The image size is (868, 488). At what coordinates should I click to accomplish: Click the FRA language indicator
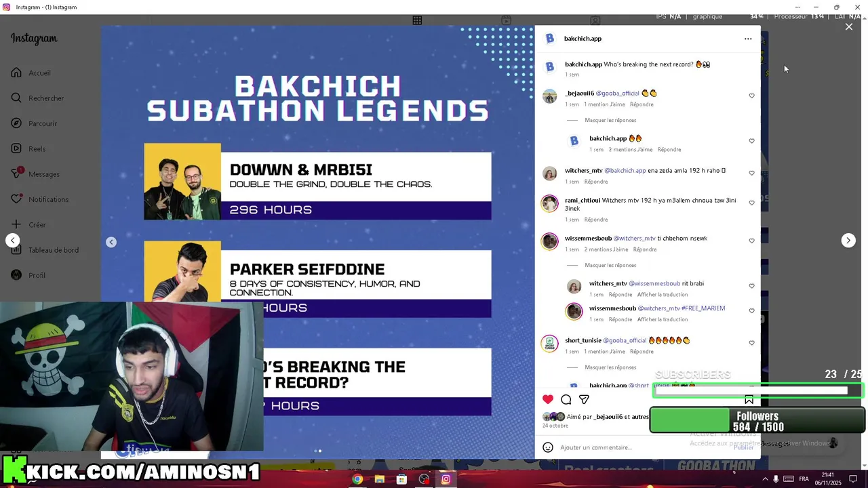tap(804, 479)
